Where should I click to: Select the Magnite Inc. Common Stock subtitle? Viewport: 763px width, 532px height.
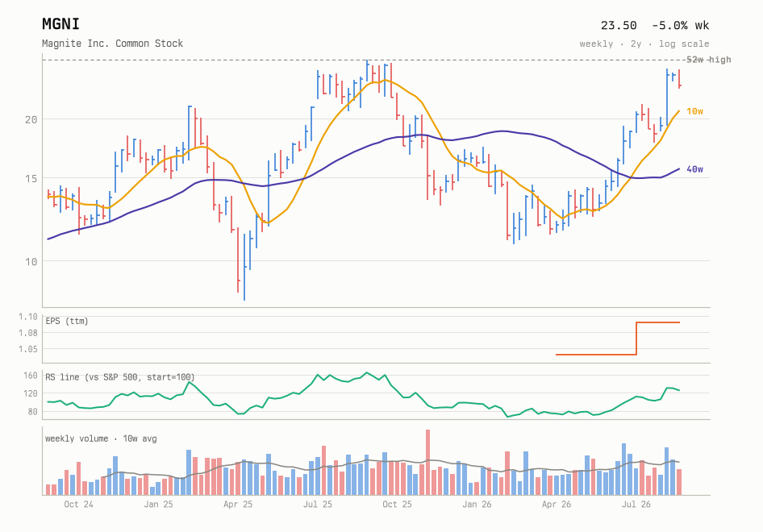(x=112, y=44)
